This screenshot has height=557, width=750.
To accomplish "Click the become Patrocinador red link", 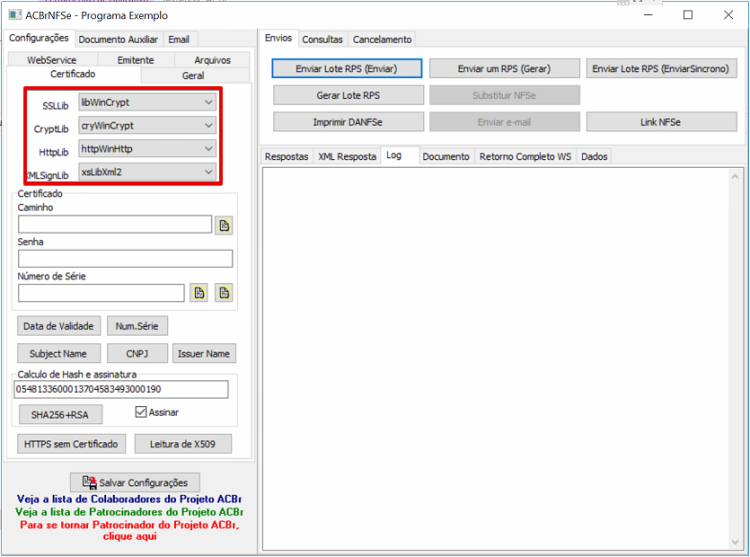I will 130,530.
